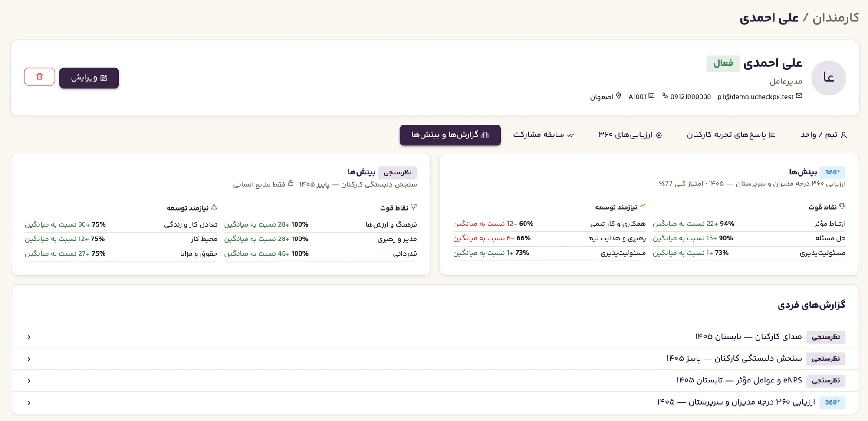The width and height of the screenshot is (868, 421).
Task: Click the trophy icon by نقاط قوت in the survey card
Action: coord(414,207)
